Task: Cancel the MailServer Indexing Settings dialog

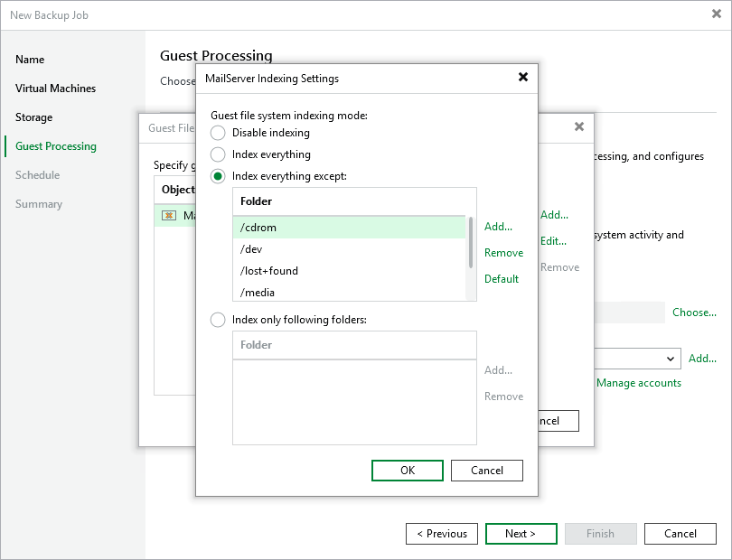Action: click(486, 471)
